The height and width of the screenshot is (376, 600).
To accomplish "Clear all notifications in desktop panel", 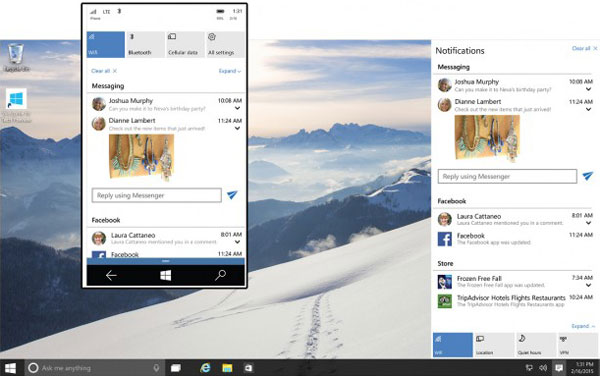I will (584, 49).
